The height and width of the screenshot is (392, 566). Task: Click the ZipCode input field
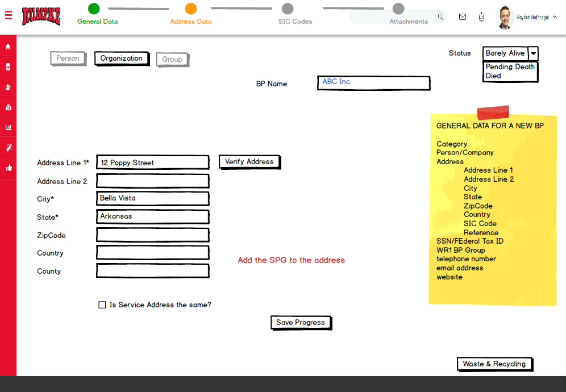coord(153,235)
